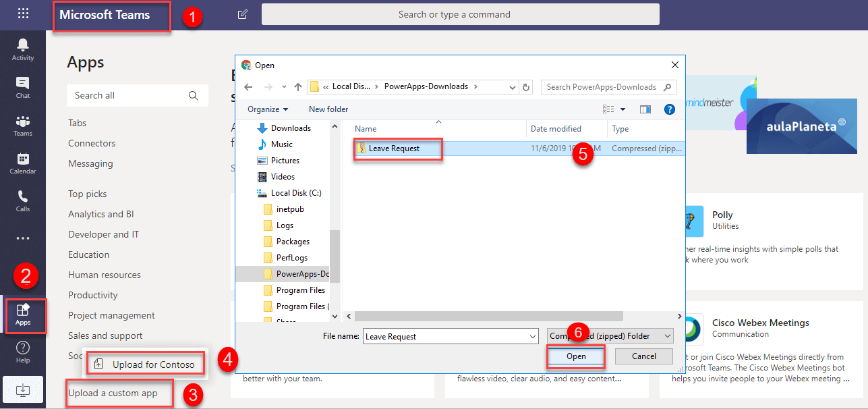This screenshot has height=409, width=868.
Task: Open the Calendar icon in sidebar
Action: coord(23,163)
